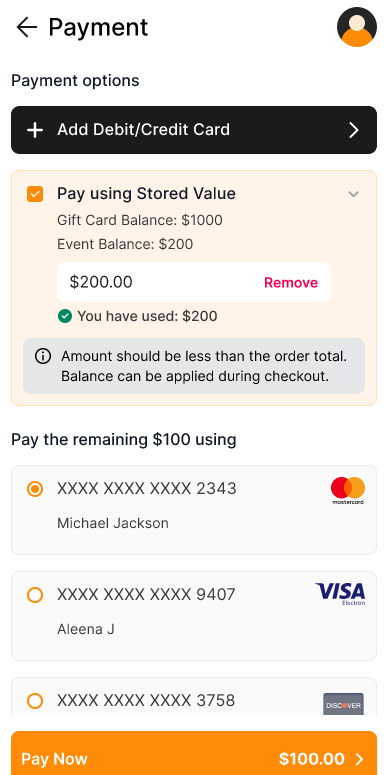
Task: Open the user profile avatar
Action: (356, 27)
